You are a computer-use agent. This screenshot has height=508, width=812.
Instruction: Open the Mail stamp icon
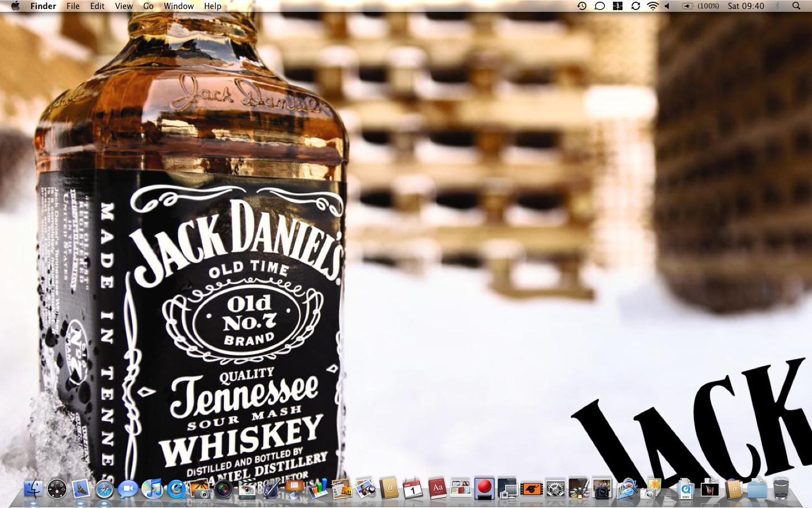click(81, 489)
